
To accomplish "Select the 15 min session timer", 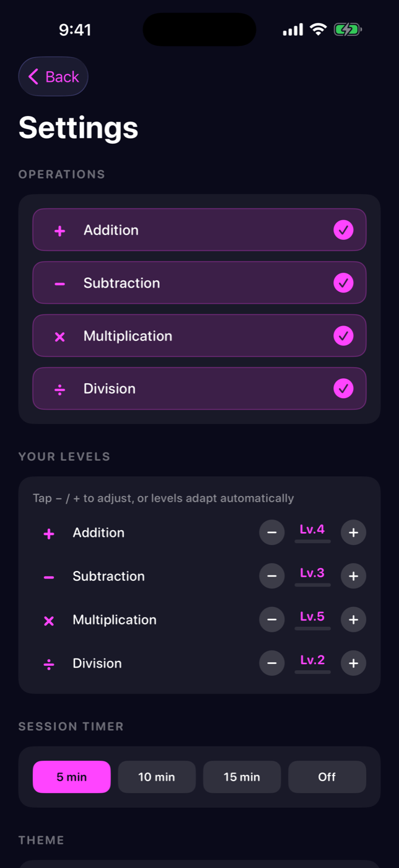I will point(242,777).
